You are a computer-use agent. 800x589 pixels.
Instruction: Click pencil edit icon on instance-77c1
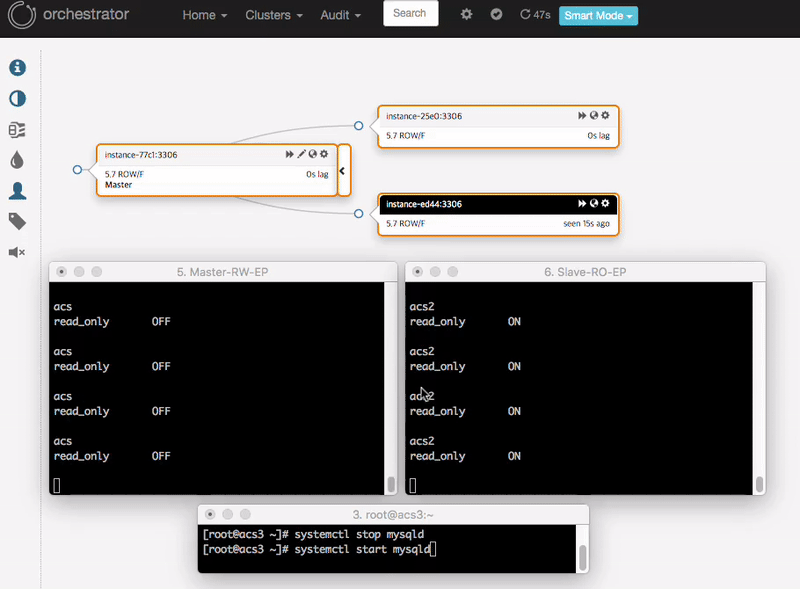pos(302,154)
